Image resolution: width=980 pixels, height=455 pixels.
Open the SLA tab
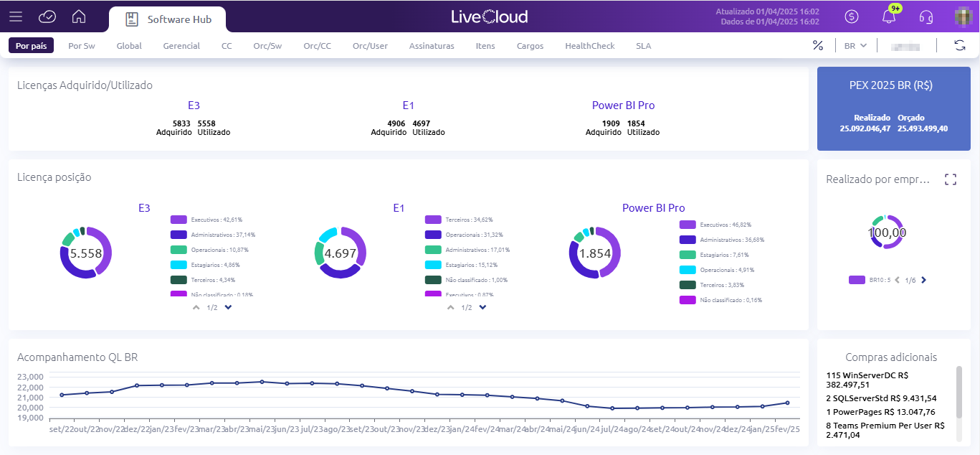click(643, 45)
